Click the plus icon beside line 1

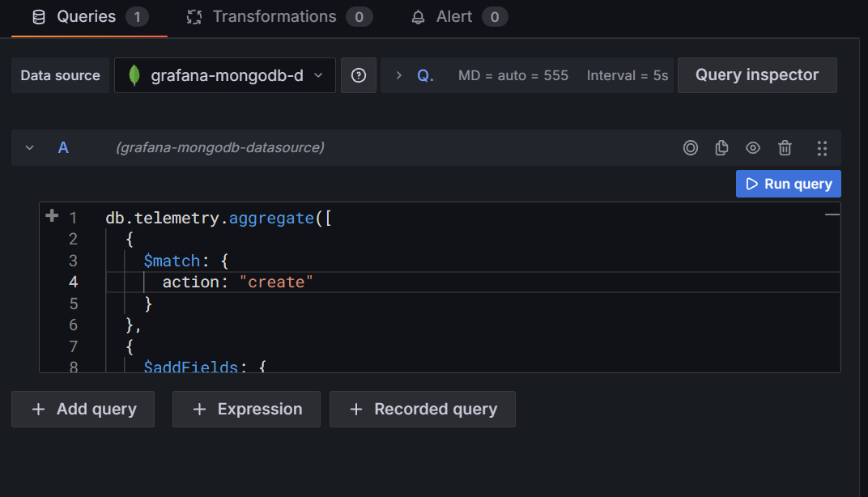52,216
